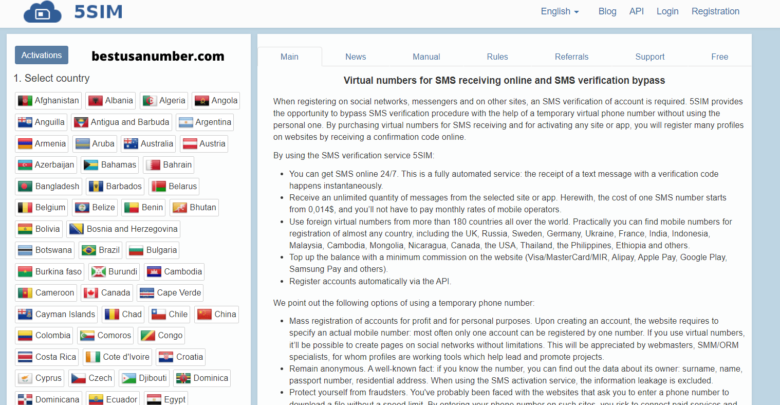This screenshot has width=780, height=405.
Task: Switch to the Main tab
Action: click(x=290, y=57)
